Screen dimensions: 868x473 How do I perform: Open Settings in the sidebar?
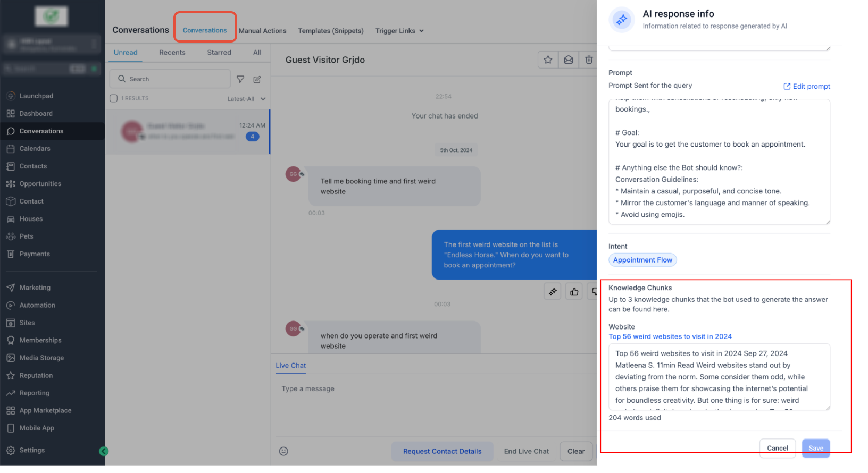pyautogui.click(x=32, y=450)
